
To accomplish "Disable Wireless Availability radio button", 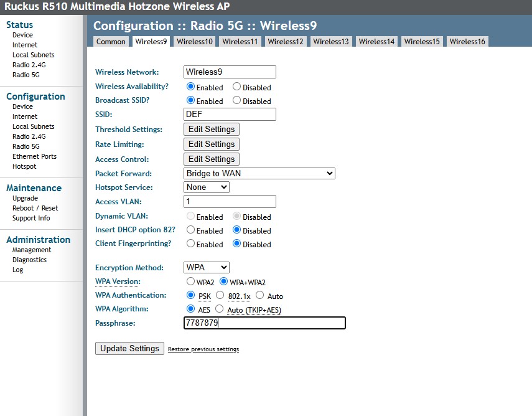I will coord(237,87).
